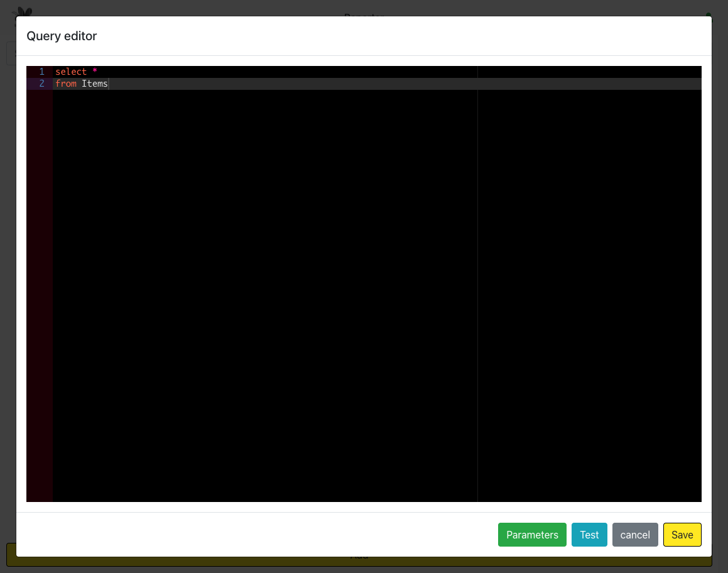
Task: Click blank footer area left of Parameters
Action: 251,535
